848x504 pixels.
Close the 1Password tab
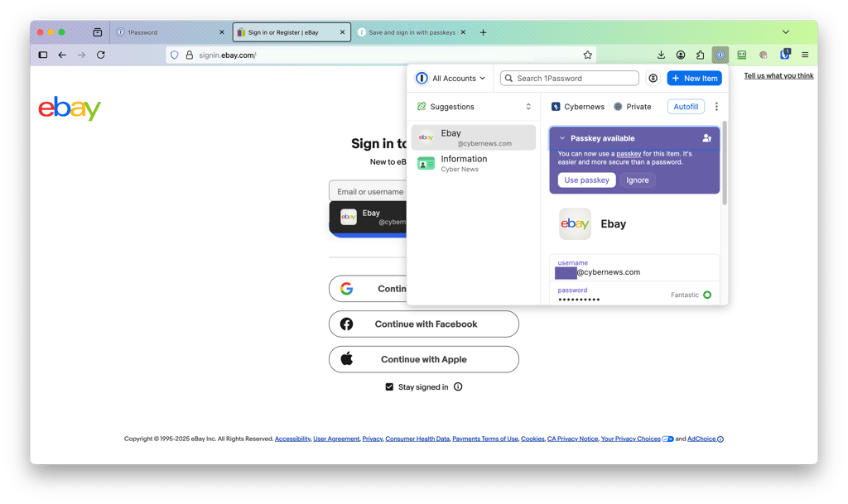222,32
